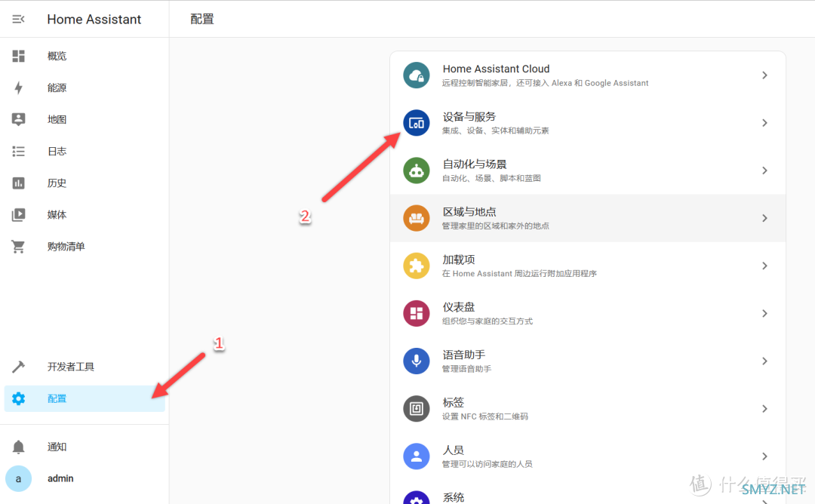Open 人员 title text
The image size is (815, 504).
pos(454,450)
